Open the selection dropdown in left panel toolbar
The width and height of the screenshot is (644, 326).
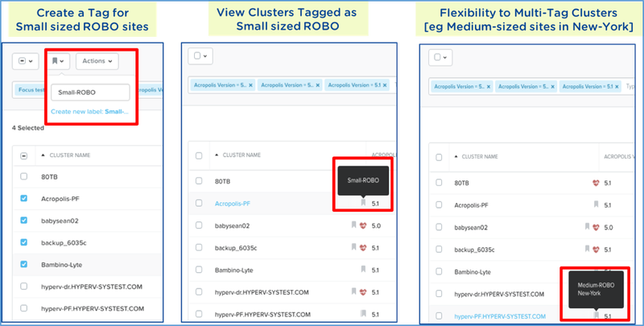click(26, 61)
